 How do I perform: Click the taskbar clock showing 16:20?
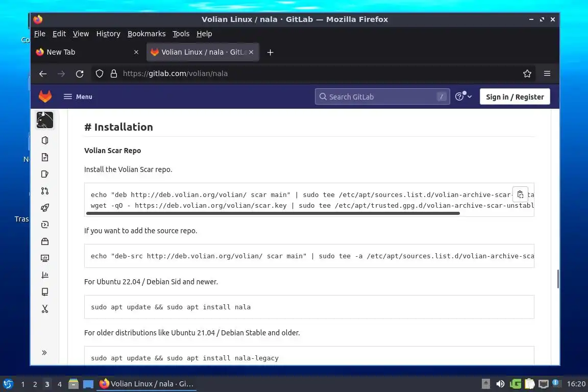pyautogui.click(x=576, y=384)
